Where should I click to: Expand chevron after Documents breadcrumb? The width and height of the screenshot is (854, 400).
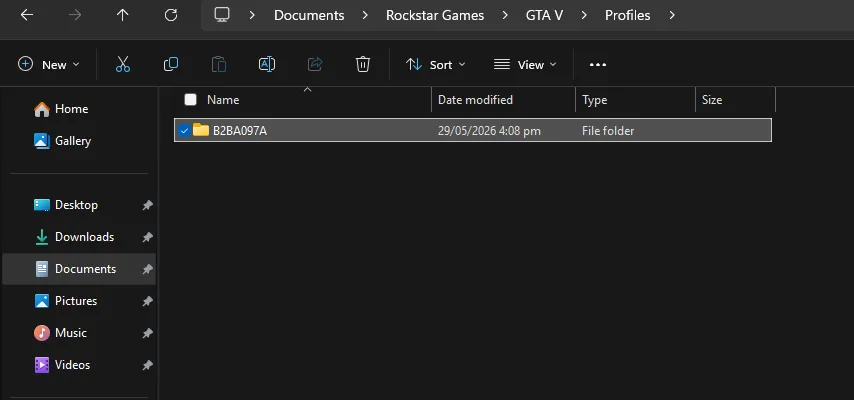(x=365, y=15)
